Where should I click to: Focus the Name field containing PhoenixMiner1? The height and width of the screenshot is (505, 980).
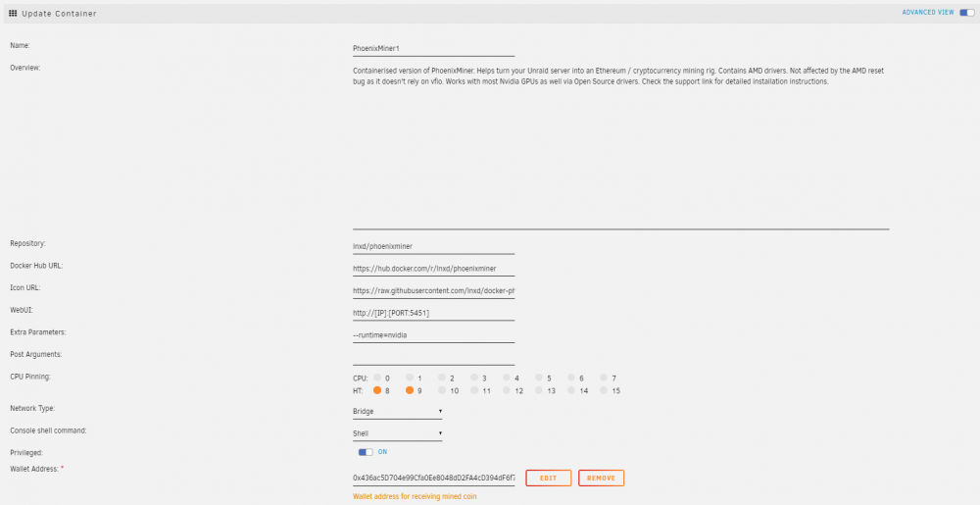click(434, 48)
